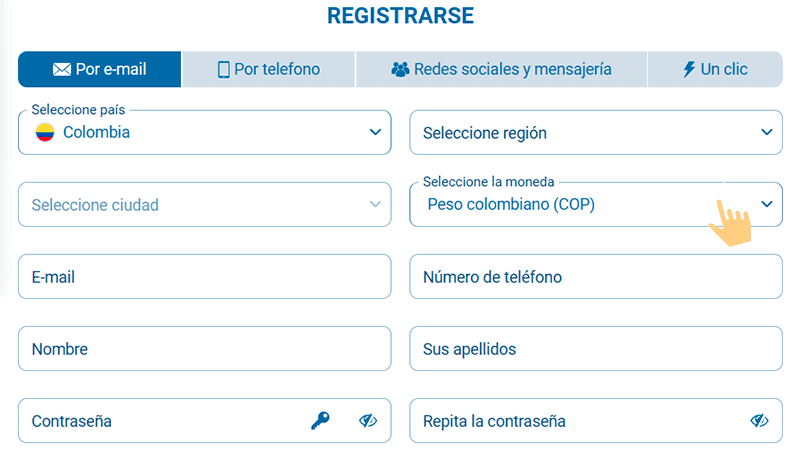Select Redes sociales y mensajería tab
Screen dimensions: 800x450
[x=501, y=70]
